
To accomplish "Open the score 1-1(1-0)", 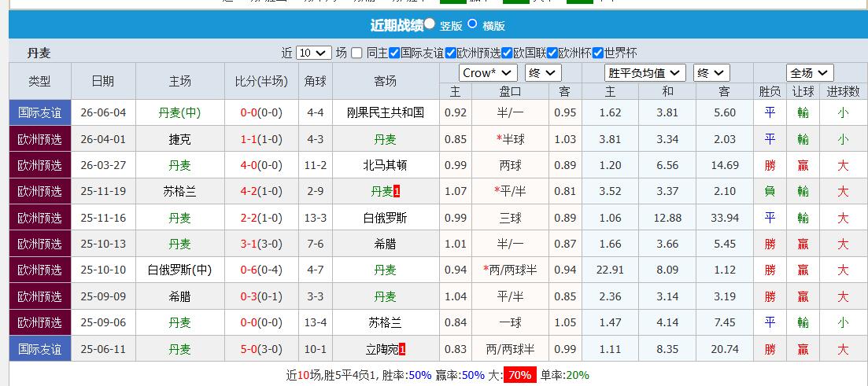I will click(x=261, y=139).
